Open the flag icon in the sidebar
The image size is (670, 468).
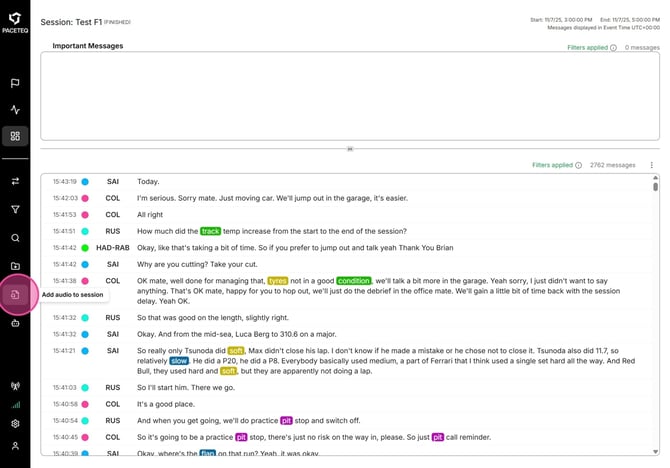tap(15, 83)
